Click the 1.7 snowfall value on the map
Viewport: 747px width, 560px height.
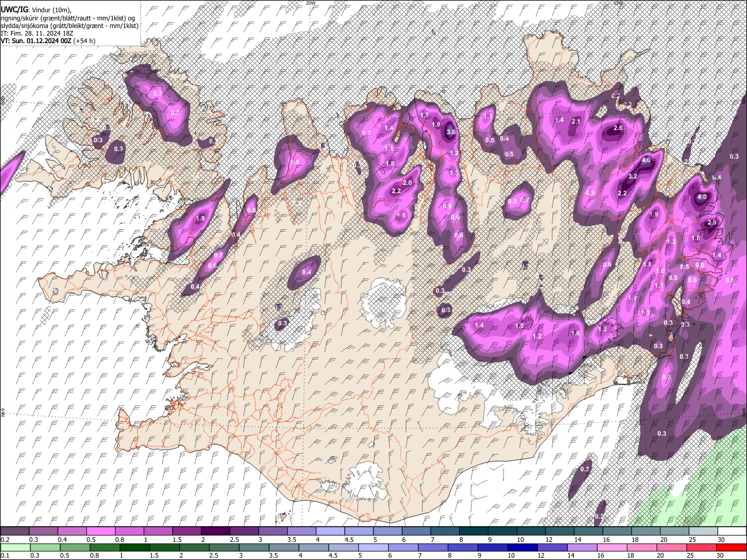424,115
